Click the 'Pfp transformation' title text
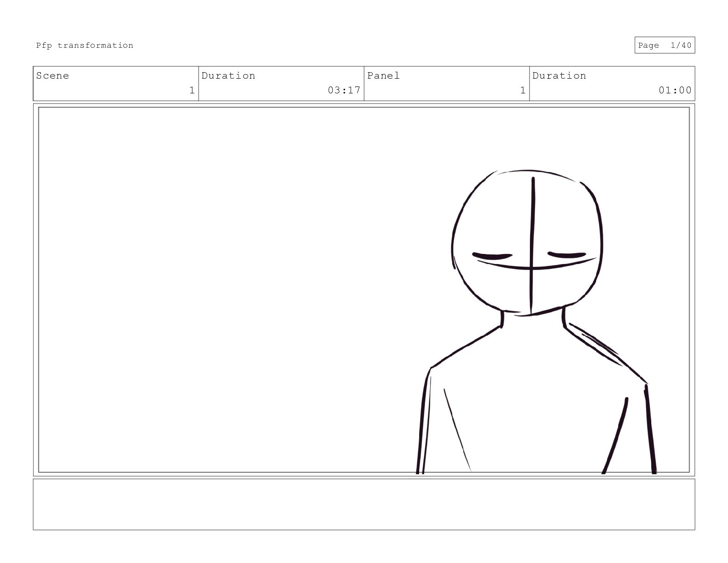 [85, 45]
